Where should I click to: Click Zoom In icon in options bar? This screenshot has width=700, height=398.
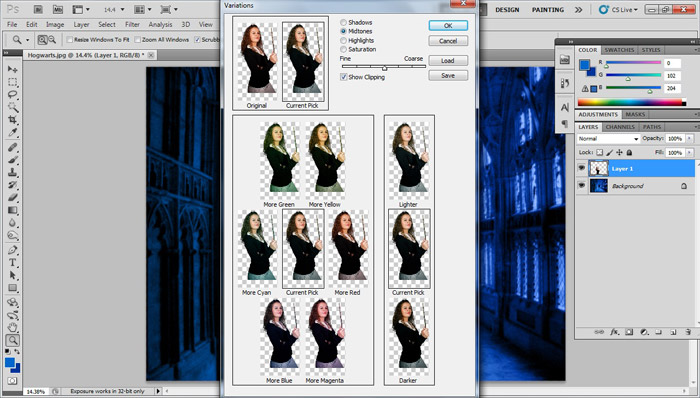[x=42, y=40]
